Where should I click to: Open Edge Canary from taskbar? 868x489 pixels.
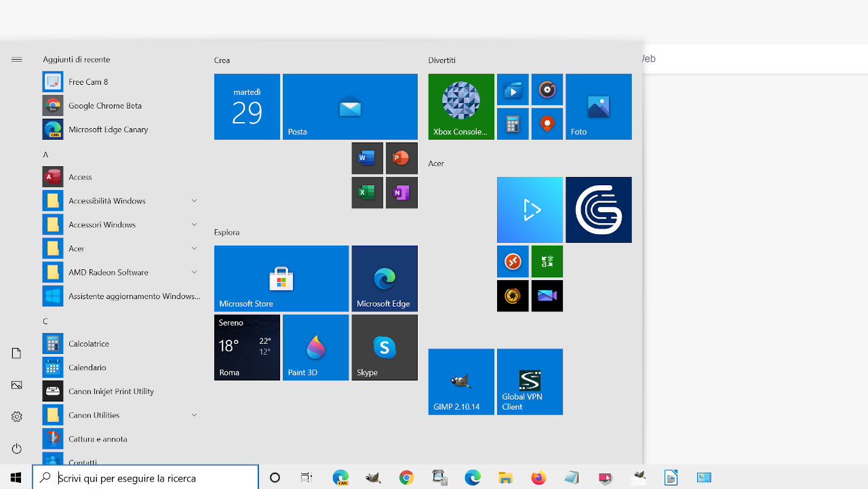(340, 477)
